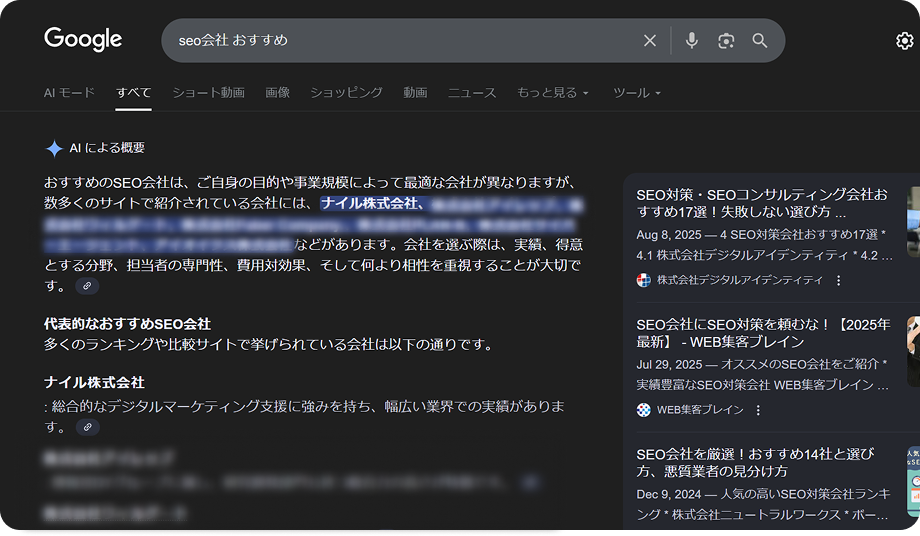
Task: Click into the search input field
Action: point(400,41)
